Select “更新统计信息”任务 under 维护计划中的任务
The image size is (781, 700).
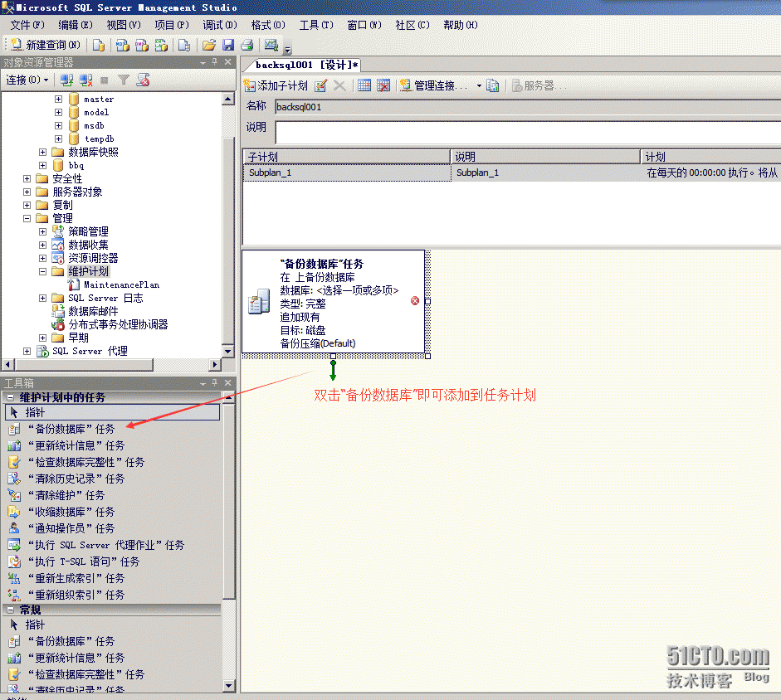(x=76, y=445)
